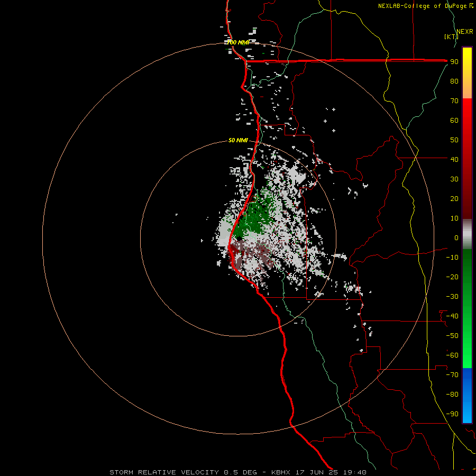476x476 pixels.
Task: Click the -60 value on the velocity scale
Action: pos(452,355)
